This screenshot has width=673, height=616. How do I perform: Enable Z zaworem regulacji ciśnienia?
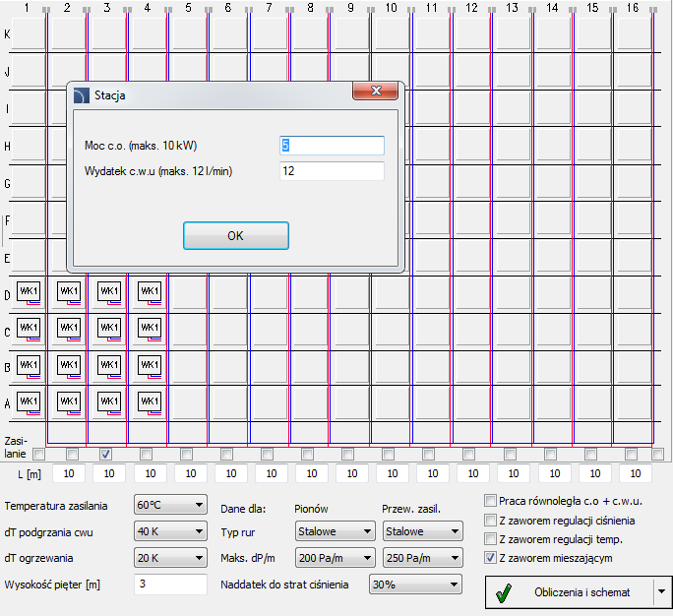tap(490, 521)
